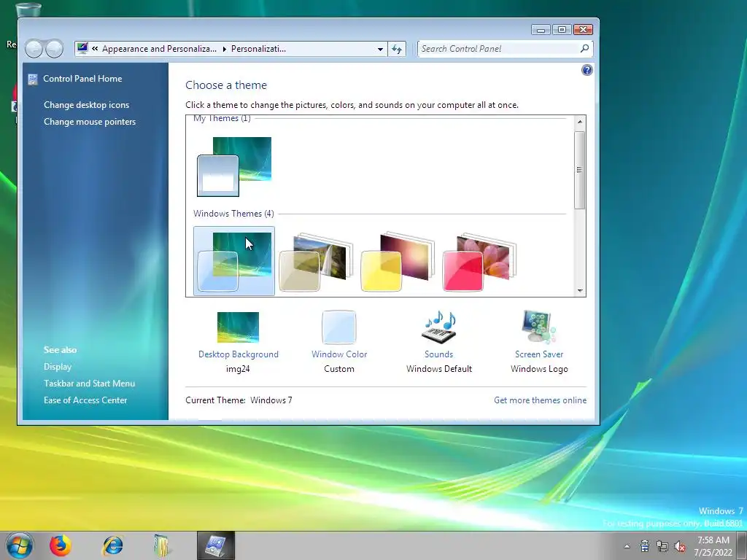This screenshot has height=560, width=747.
Task: Open Taskbar and Start Menu link
Action: 89,384
